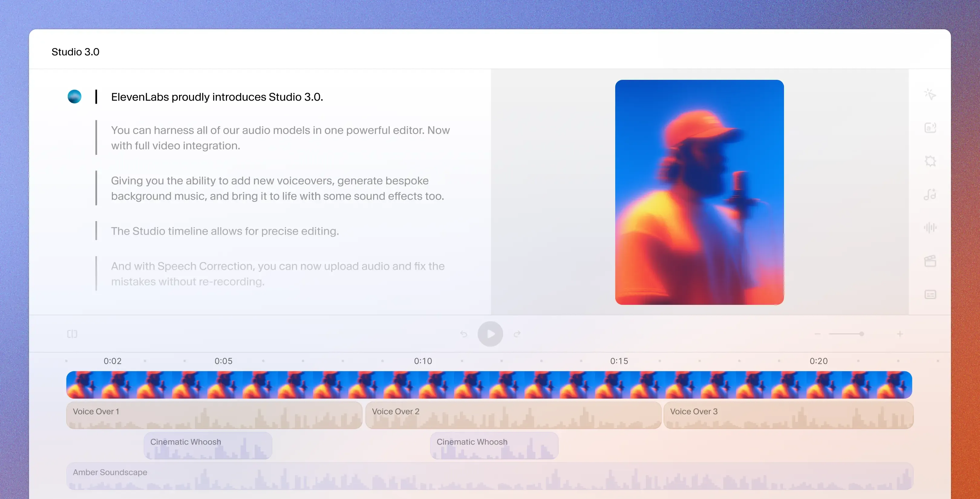The image size is (980, 499).
Task: Click the split clip icon
Action: coord(72,334)
